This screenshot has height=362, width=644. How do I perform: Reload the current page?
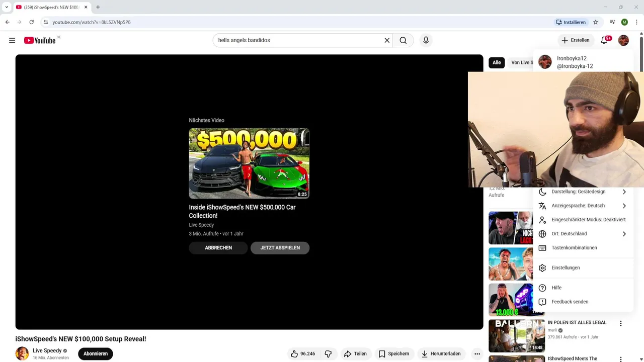pyautogui.click(x=31, y=22)
